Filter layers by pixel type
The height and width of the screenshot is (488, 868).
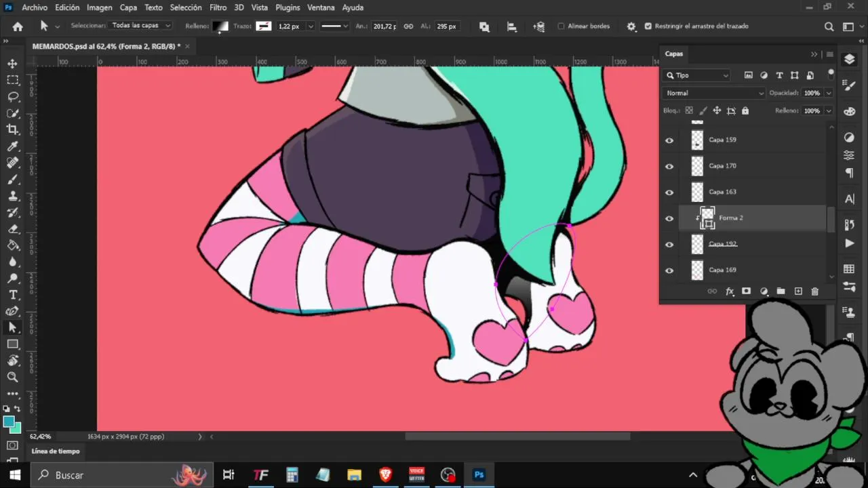click(749, 75)
